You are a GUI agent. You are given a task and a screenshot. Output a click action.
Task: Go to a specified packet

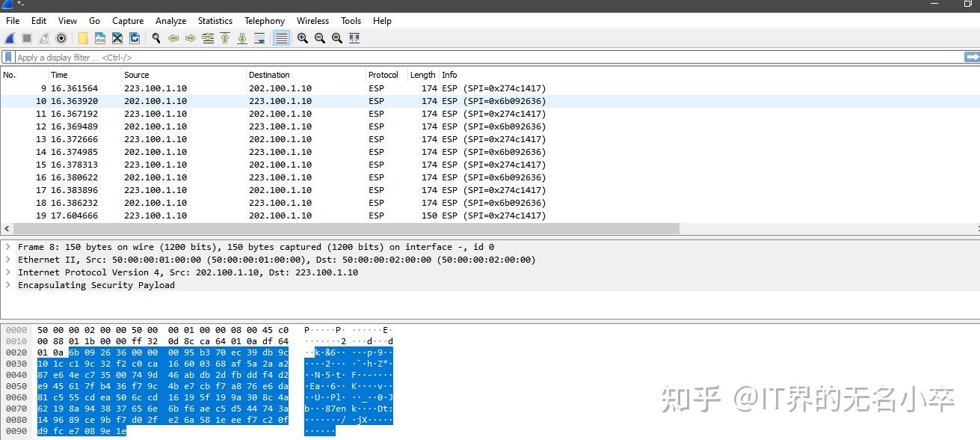point(208,38)
